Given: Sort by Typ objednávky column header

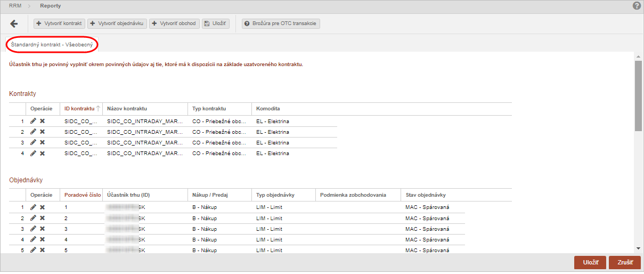Looking at the screenshot, I should pos(283,195).
